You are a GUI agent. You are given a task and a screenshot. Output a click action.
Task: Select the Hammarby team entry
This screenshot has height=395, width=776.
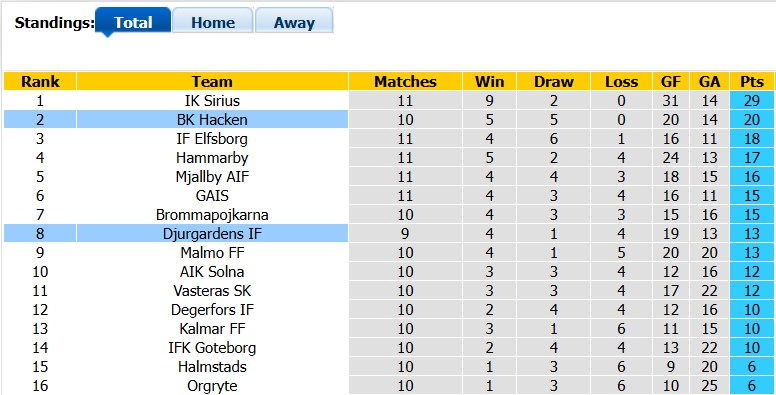212,158
